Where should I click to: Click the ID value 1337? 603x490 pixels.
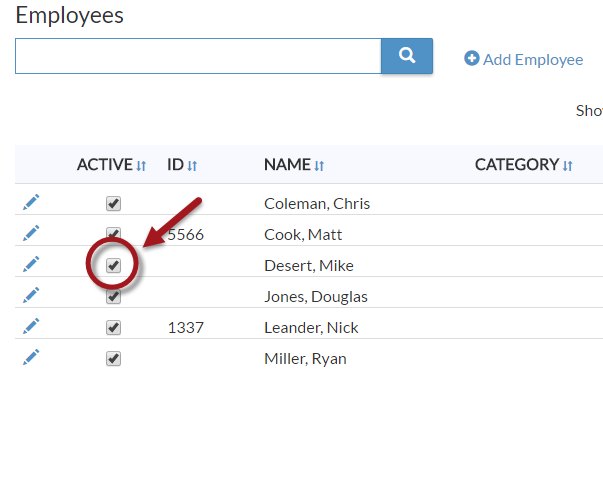click(x=186, y=328)
